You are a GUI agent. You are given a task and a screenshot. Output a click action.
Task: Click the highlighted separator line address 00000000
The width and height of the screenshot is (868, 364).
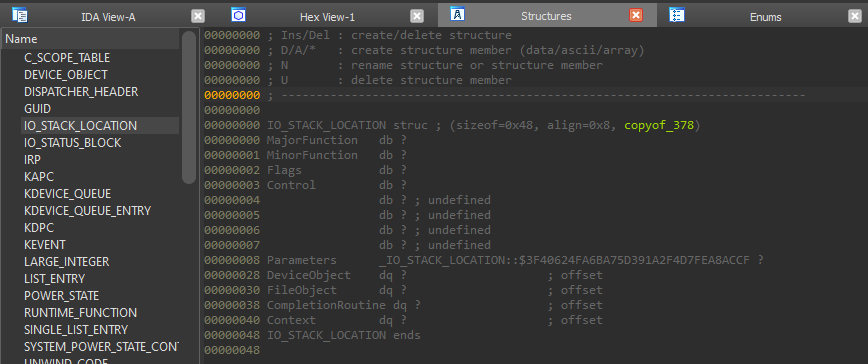coord(232,95)
